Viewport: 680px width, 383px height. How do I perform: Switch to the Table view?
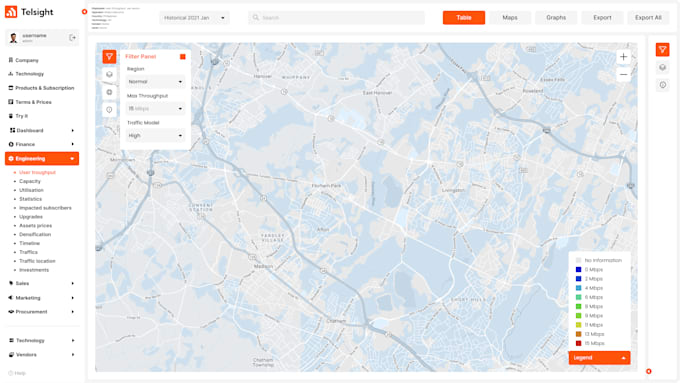coord(464,18)
